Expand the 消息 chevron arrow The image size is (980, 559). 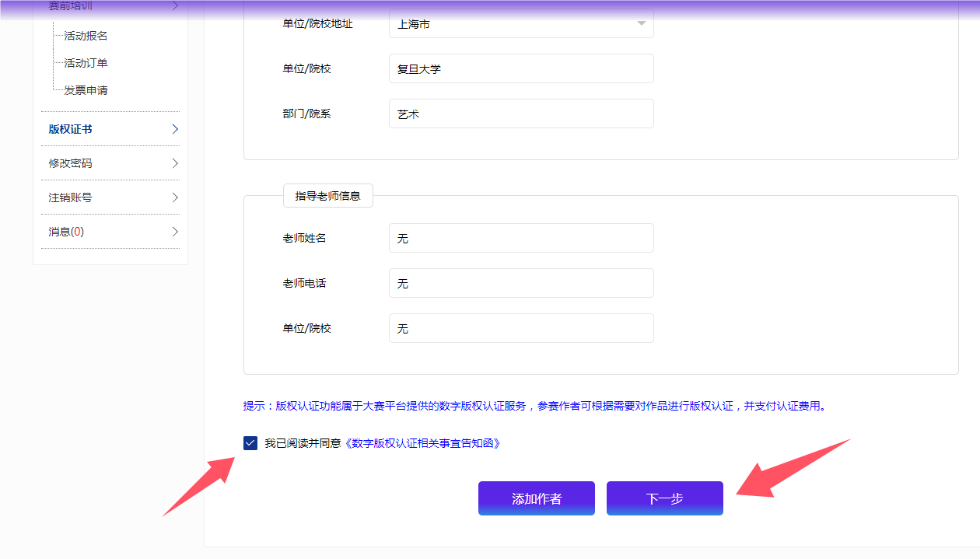(x=175, y=232)
